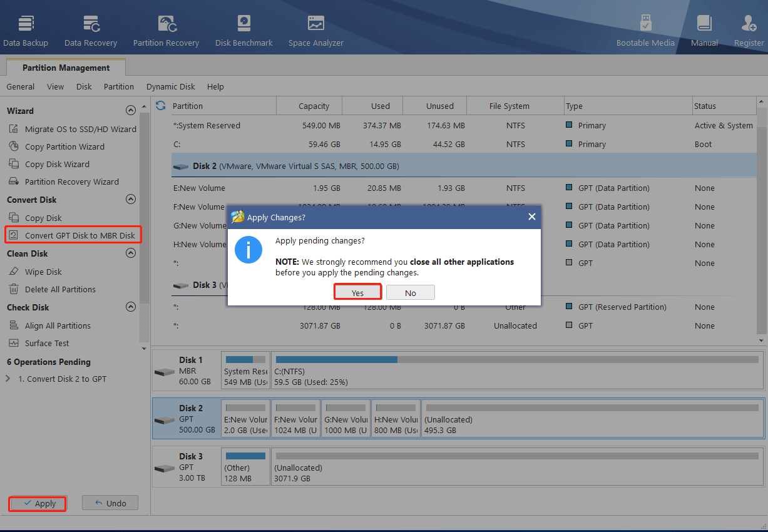768x532 pixels.
Task: Run the Surface Test
Action: pyautogui.click(x=39, y=343)
